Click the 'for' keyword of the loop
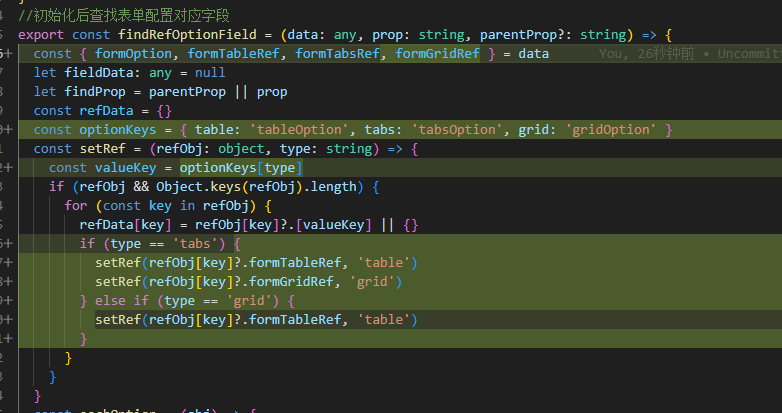This screenshot has width=782, height=413. tap(76, 206)
